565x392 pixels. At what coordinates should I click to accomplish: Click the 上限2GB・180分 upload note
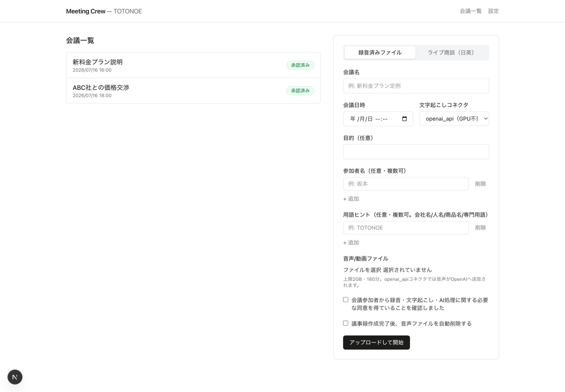click(415, 282)
